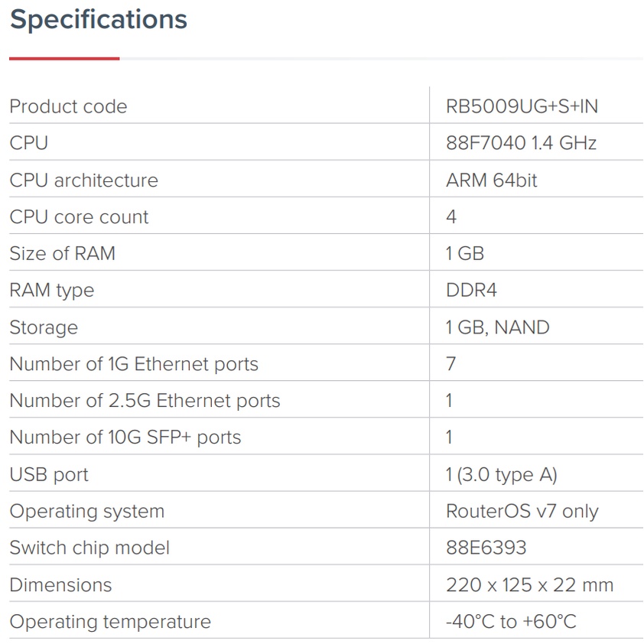Click the ARM 64bit value

coord(491,181)
